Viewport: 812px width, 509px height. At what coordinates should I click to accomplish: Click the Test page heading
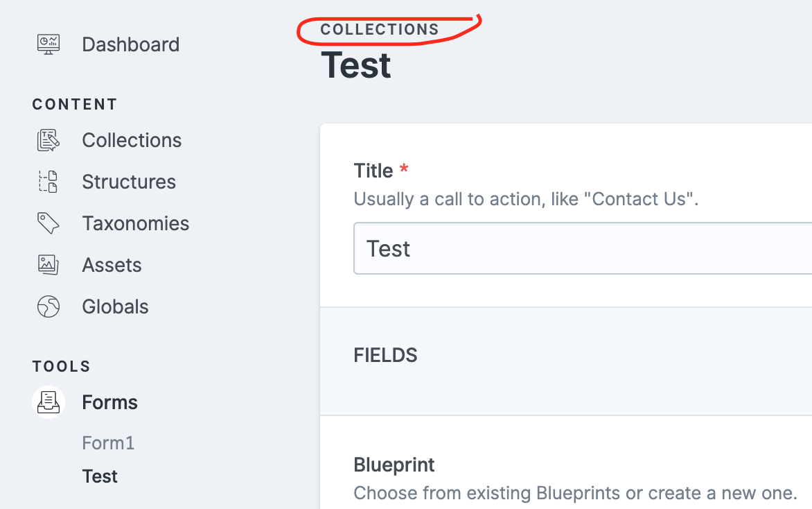[x=355, y=65]
